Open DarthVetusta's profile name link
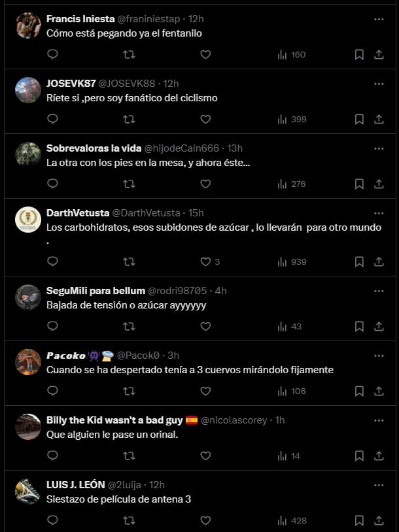The height and width of the screenshot is (532, 399). coord(78,213)
